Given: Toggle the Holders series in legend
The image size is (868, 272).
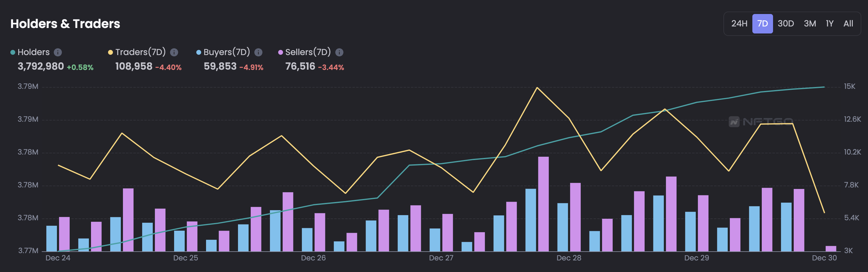Looking at the screenshot, I should (x=33, y=52).
